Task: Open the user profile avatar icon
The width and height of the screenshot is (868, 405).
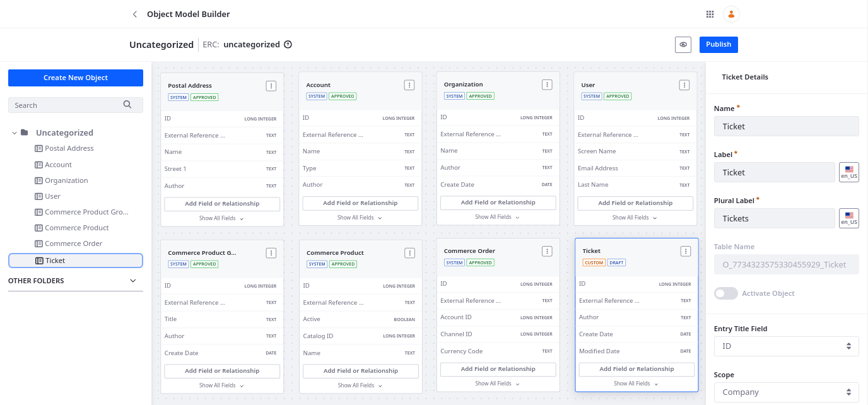Action: pyautogui.click(x=731, y=14)
